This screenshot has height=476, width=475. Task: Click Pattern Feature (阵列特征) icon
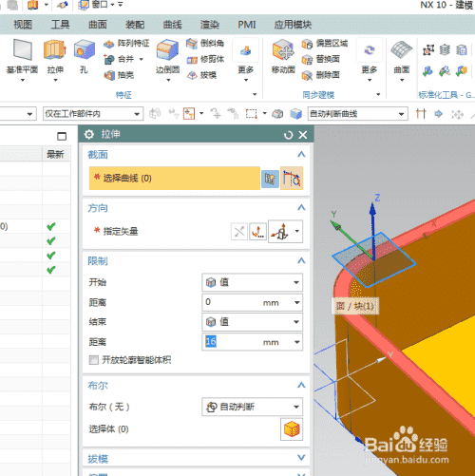point(108,44)
